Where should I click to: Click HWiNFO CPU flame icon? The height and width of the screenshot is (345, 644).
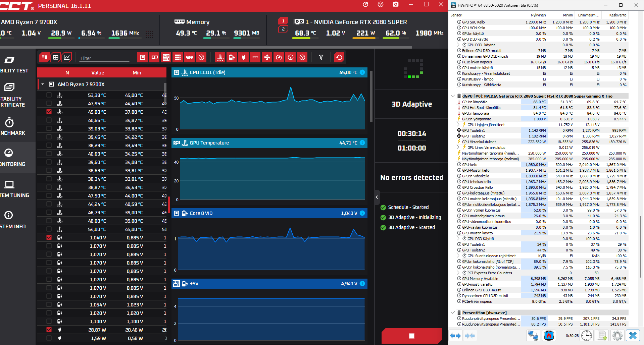(x=549, y=336)
